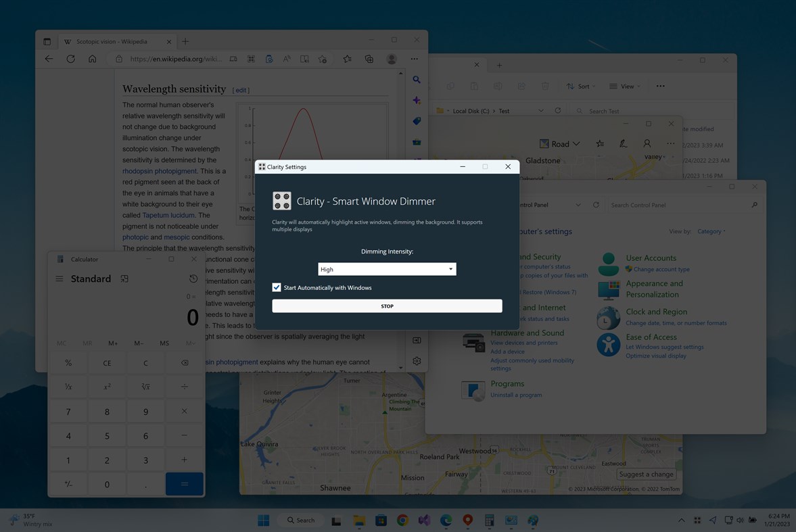Screen dimensions: 796x532
Task: Click the CE button in Calculator
Action: 107,363
